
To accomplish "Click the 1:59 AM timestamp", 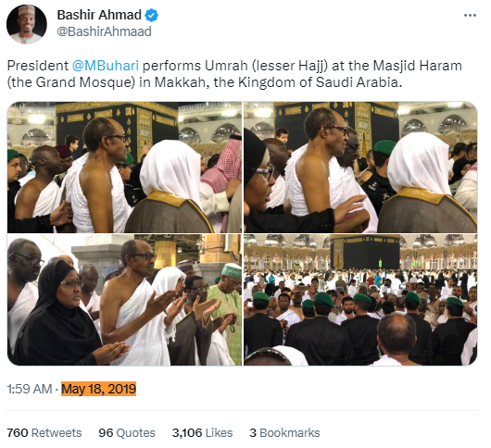I will 30,389.
